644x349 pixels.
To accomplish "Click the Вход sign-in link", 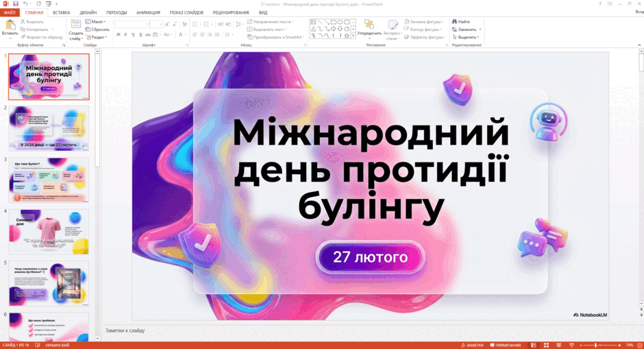I will 639,12.
